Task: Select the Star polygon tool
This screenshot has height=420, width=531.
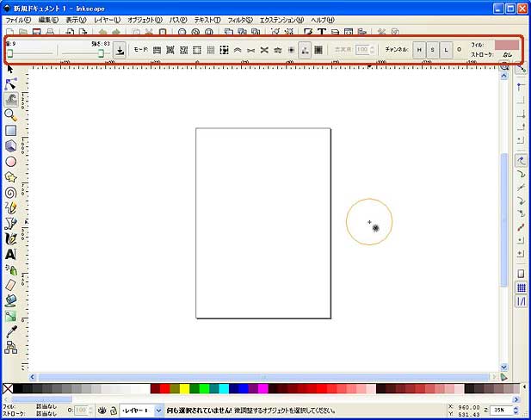Action: point(11,176)
